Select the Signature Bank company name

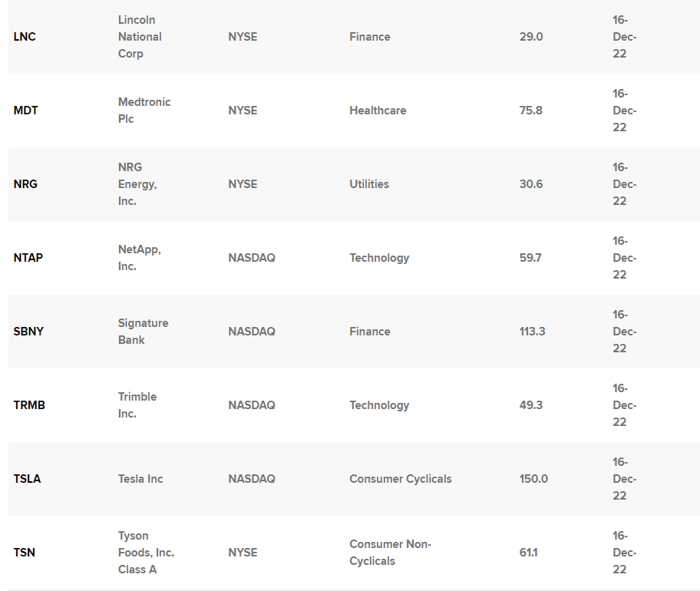[143, 332]
